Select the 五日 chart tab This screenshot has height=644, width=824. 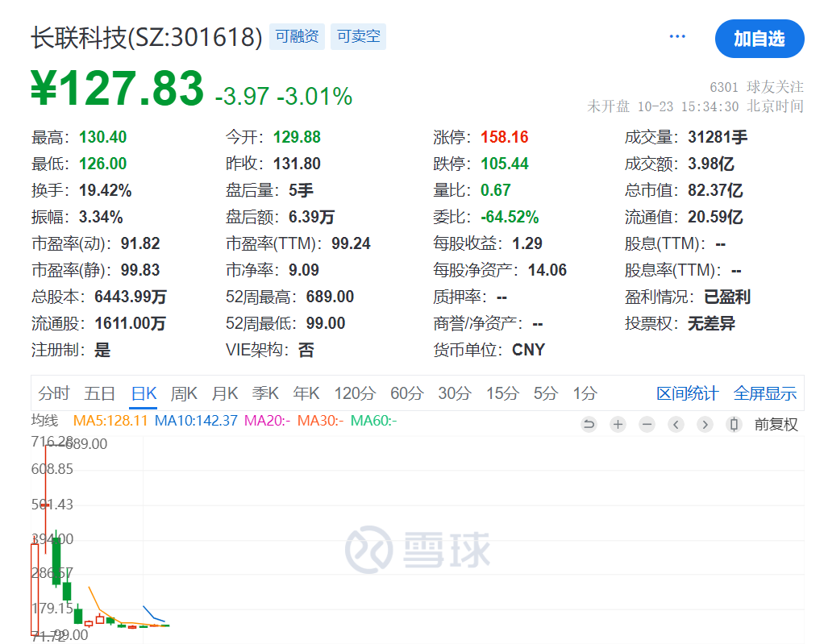pyautogui.click(x=99, y=393)
